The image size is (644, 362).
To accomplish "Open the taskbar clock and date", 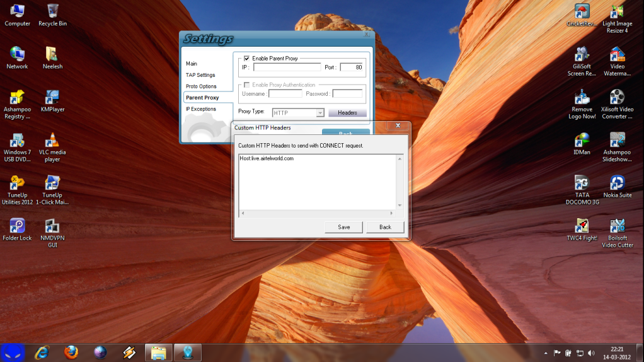I will tap(617, 353).
